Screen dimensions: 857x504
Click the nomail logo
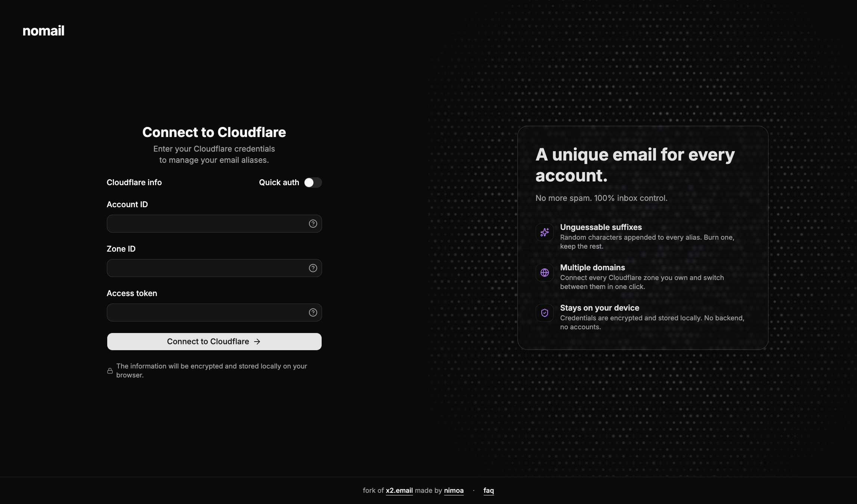coord(43,31)
